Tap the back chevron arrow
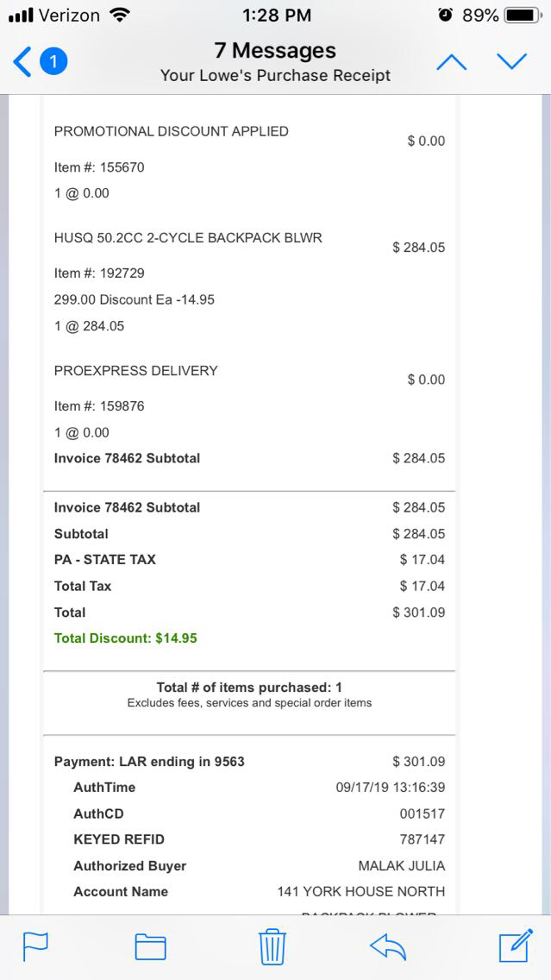This screenshot has height=980, width=551. click(23, 62)
